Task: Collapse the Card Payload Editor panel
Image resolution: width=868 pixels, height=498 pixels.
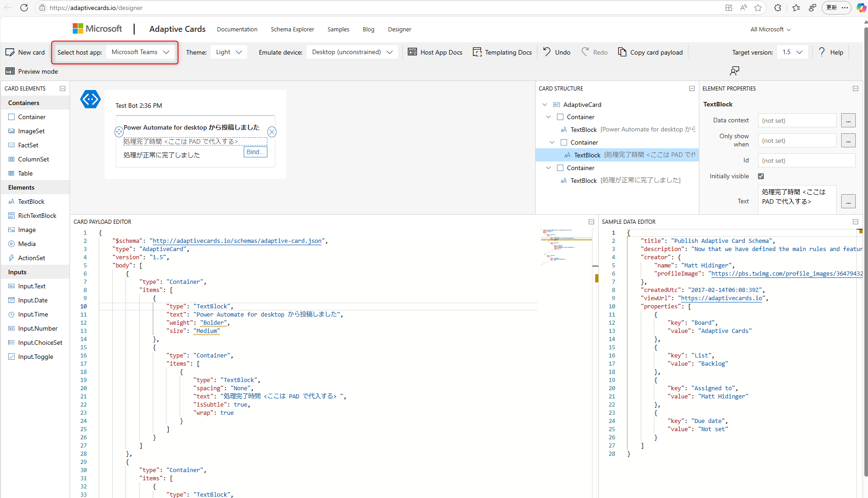Action: click(x=592, y=222)
